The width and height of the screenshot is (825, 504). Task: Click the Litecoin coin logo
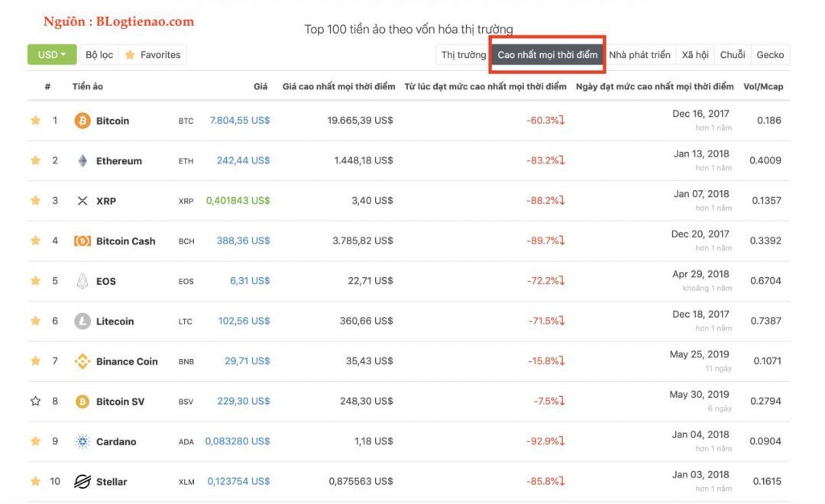tap(82, 321)
